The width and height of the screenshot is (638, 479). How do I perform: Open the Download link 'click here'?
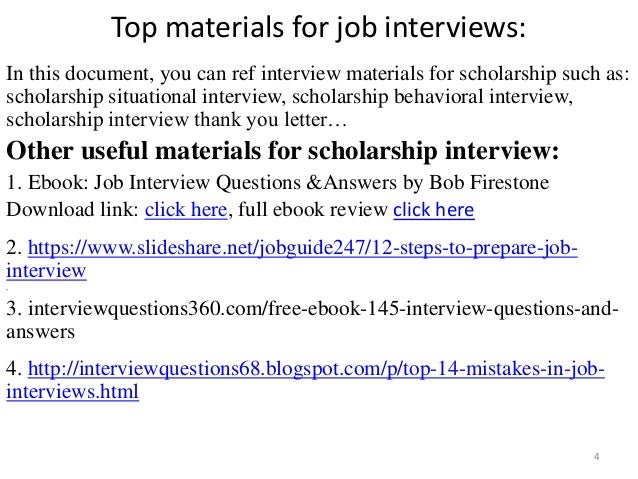(x=186, y=210)
